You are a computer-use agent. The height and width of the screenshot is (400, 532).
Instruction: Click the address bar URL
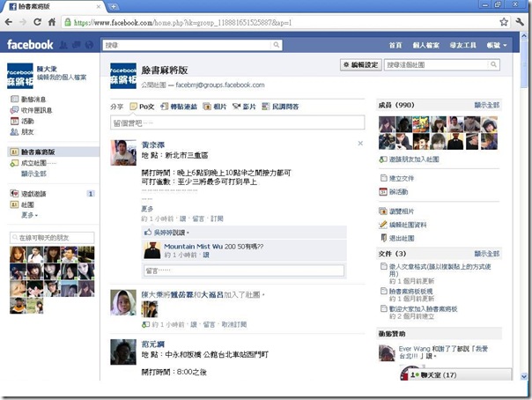point(182,23)
